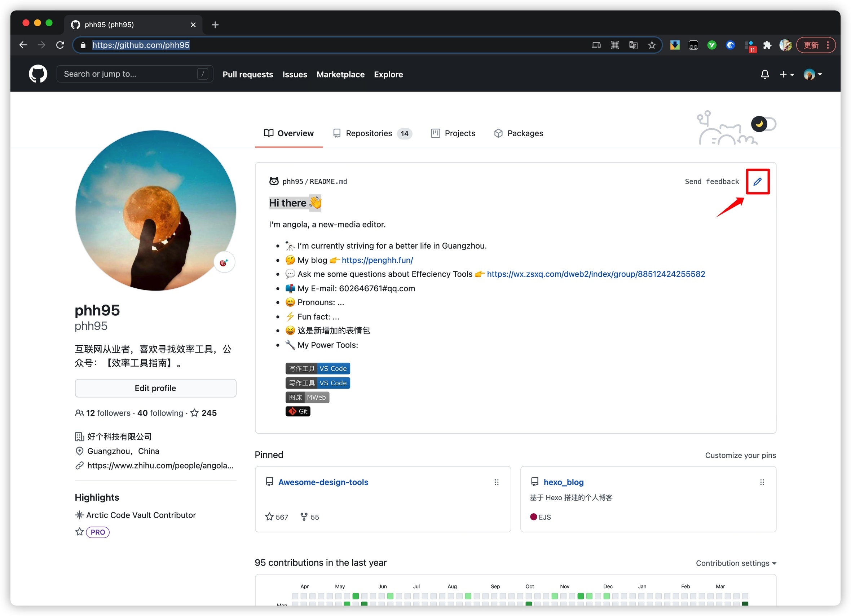
Task: Open the Awesome-design-tools repository
Action: [x=323, y=482]
